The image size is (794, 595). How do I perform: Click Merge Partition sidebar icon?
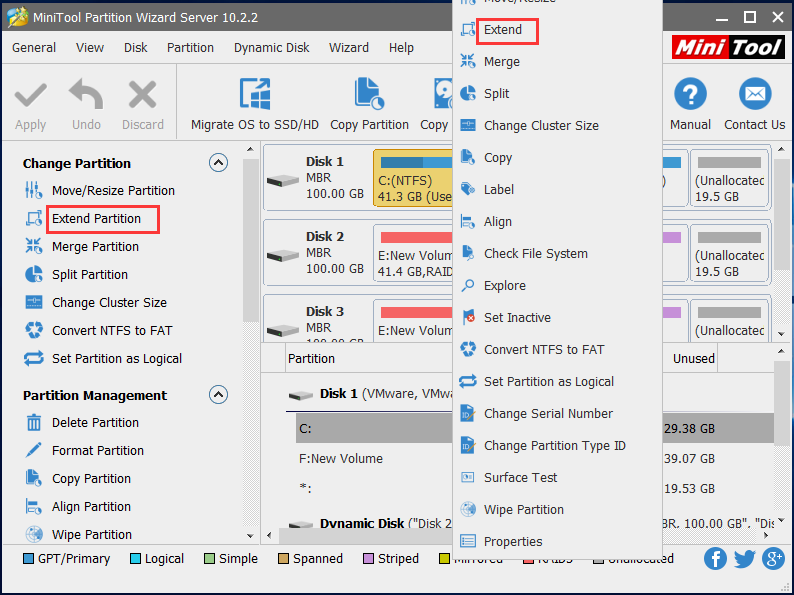click(33, 246)
